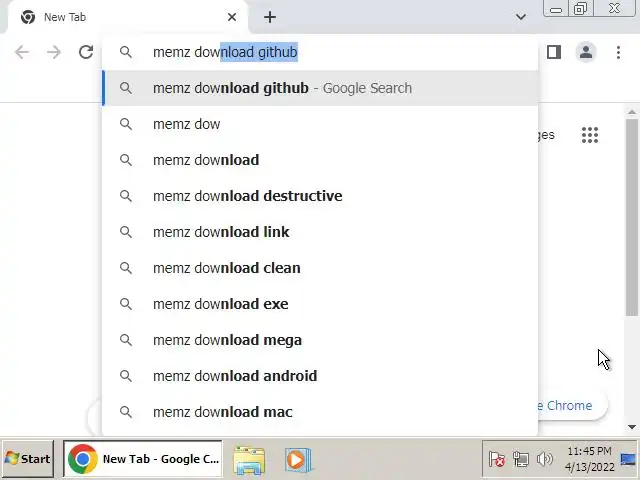Click the browser back arrow
Screen dimensions: 640x480
pyautogui.click(x=22, y=52)
